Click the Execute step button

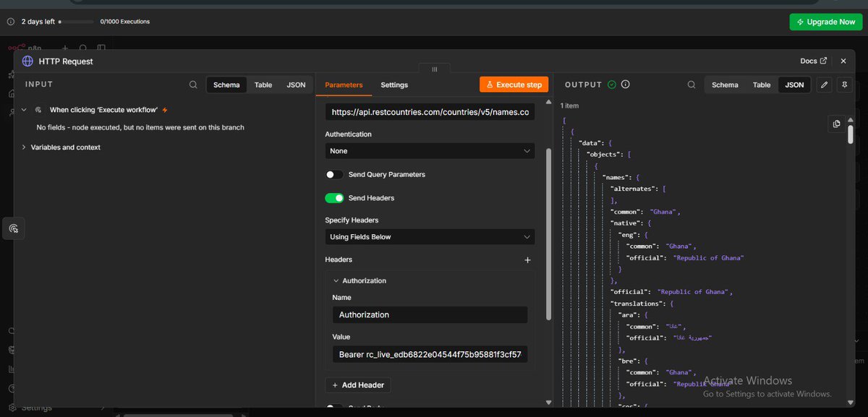point(514,85)
